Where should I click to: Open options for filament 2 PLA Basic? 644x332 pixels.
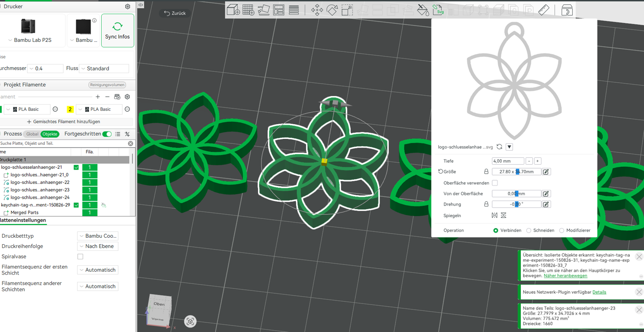pos(127,109)
